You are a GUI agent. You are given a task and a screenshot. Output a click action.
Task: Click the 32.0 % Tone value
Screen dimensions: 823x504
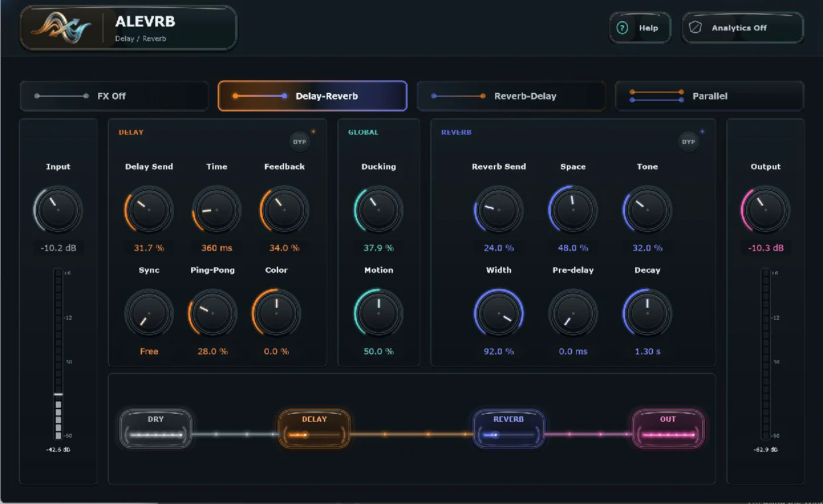click(x=647, y=248)
